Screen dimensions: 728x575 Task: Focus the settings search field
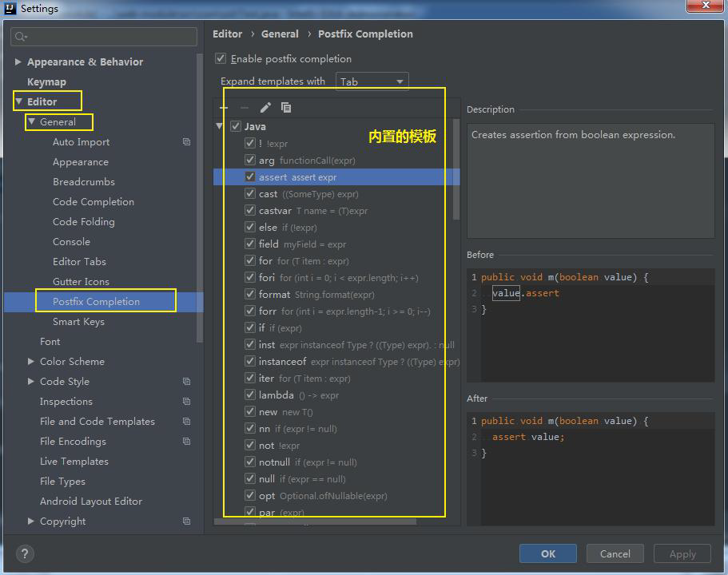104,37
